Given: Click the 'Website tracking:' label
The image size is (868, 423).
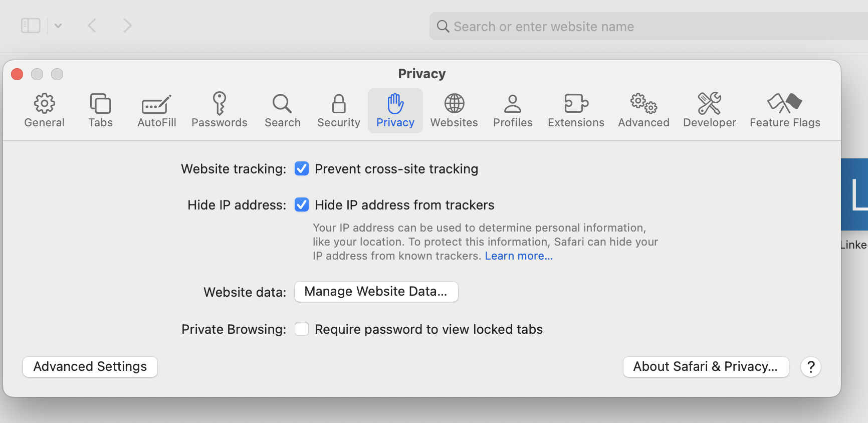Looking at the screenshot, I should tap(234, 169).
